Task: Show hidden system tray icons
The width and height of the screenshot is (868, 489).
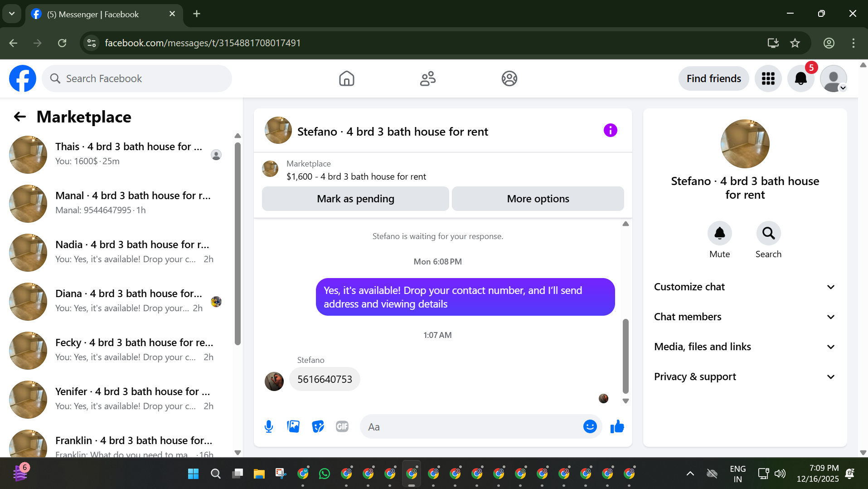Action: point(690,474)
